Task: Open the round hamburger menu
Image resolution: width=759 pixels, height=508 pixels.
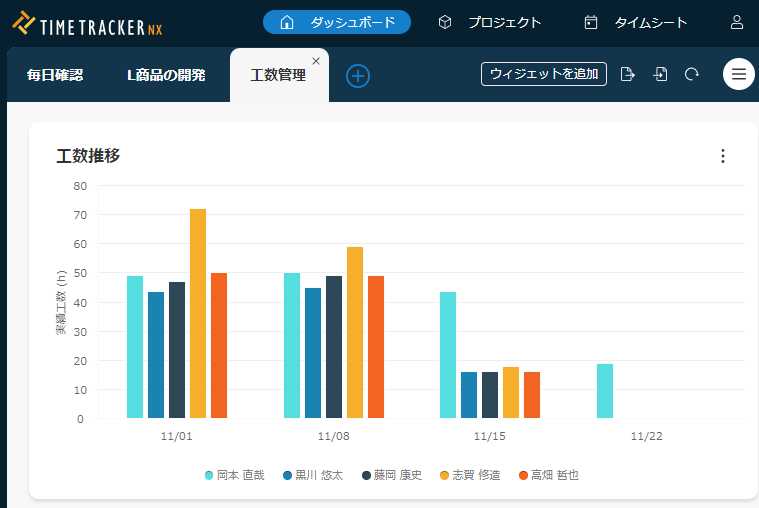Action: pyautogui.click(x=738, y=74)
